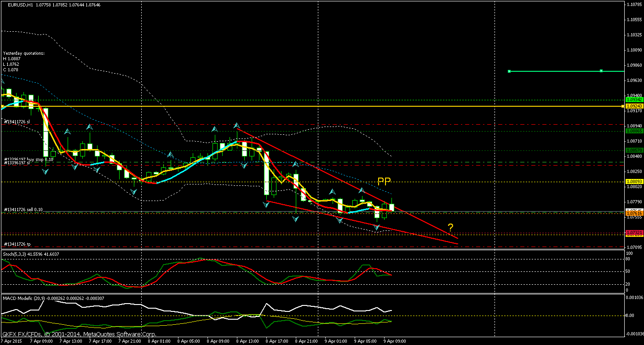Select the yellow horizontal line at 1.09243
The height and width of the screenshot is (345, 644).
276,106
